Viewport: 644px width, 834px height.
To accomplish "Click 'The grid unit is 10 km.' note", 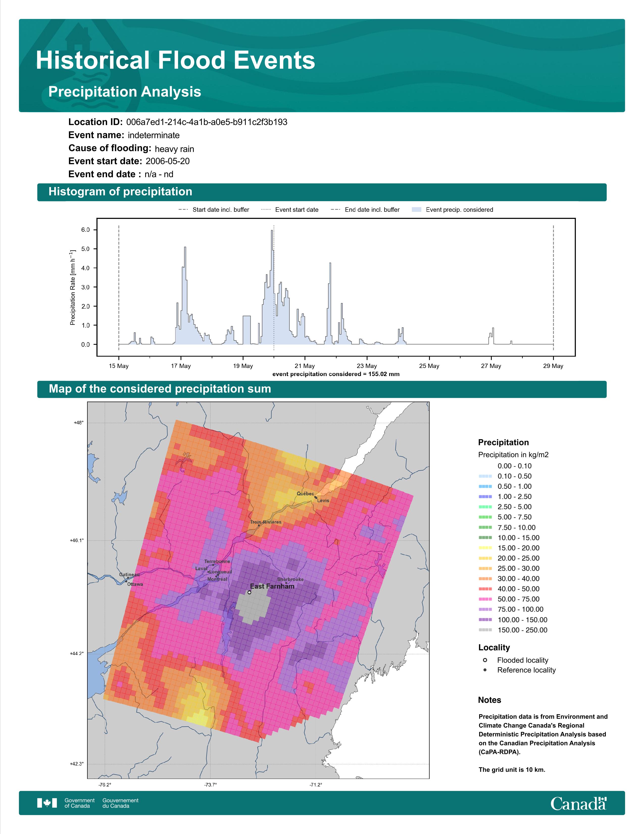I will coord(512,770).
